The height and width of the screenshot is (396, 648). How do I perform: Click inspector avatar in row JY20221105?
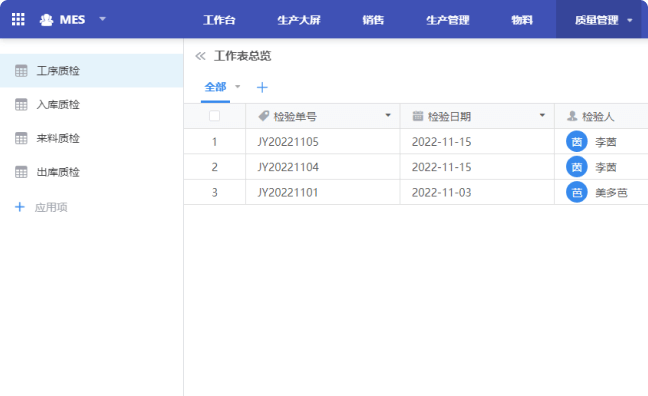pos(577,142)
